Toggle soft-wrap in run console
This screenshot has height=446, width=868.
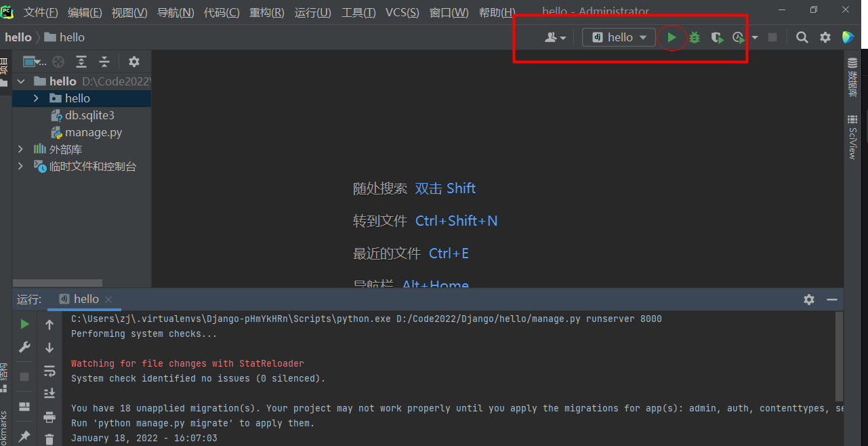[x=49, y=371]
